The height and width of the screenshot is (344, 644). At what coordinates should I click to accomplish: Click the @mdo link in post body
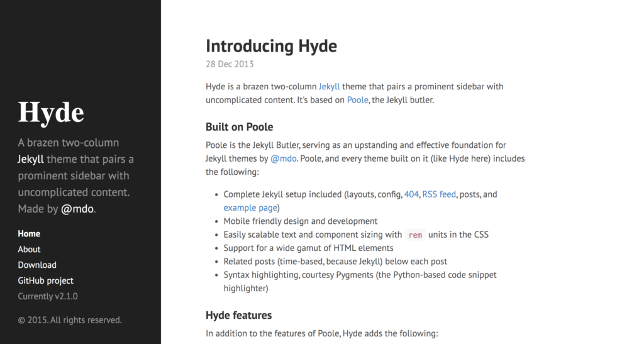283,158
